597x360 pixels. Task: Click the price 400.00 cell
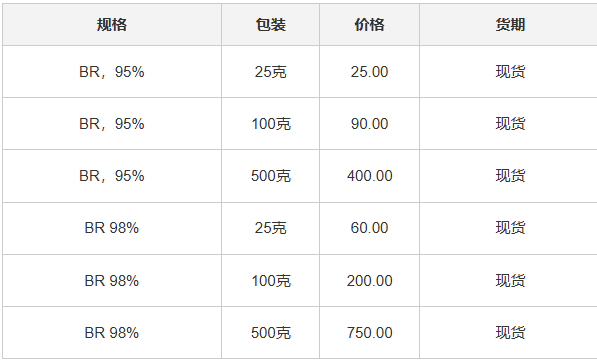coord(369,176)
